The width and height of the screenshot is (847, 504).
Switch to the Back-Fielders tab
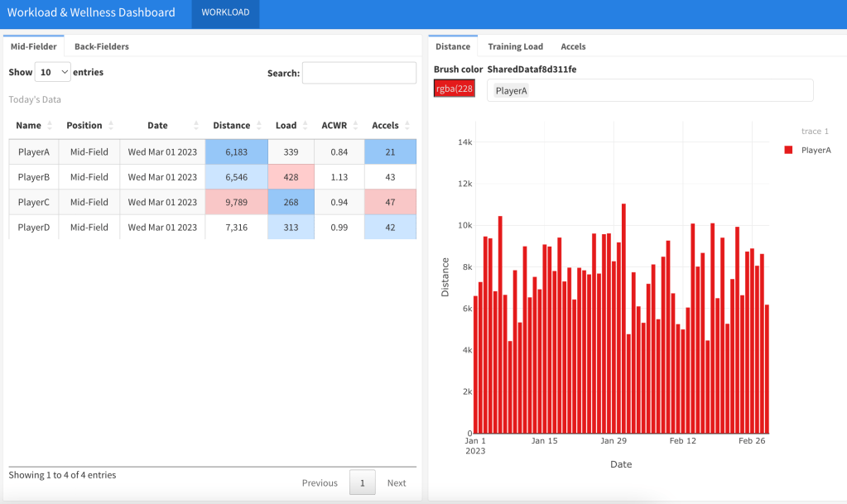pos(102,46)
